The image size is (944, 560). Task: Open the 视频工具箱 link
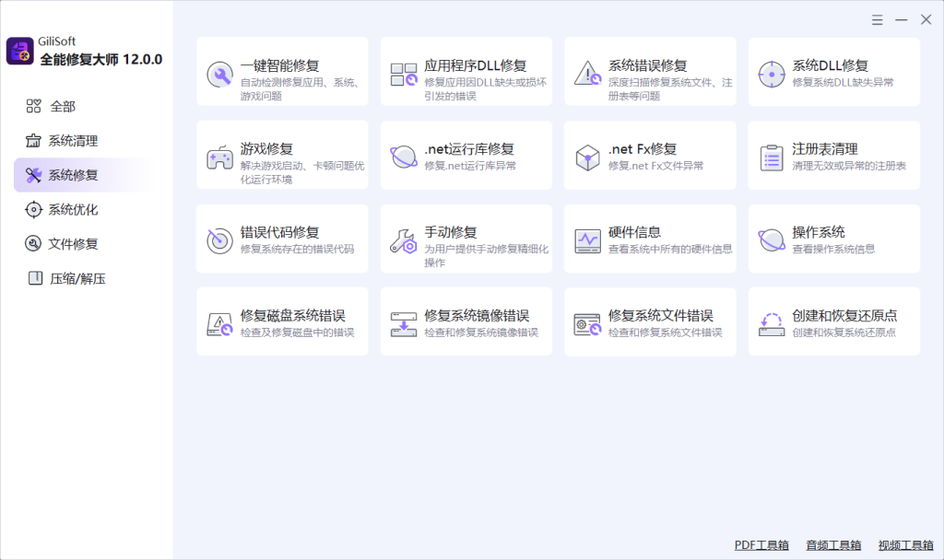coord(905,545)
